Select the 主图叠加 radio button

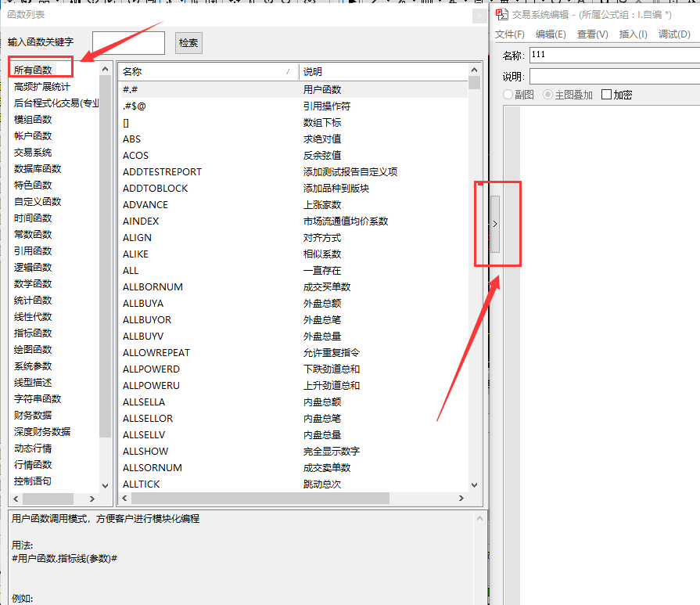pos(547,95)
